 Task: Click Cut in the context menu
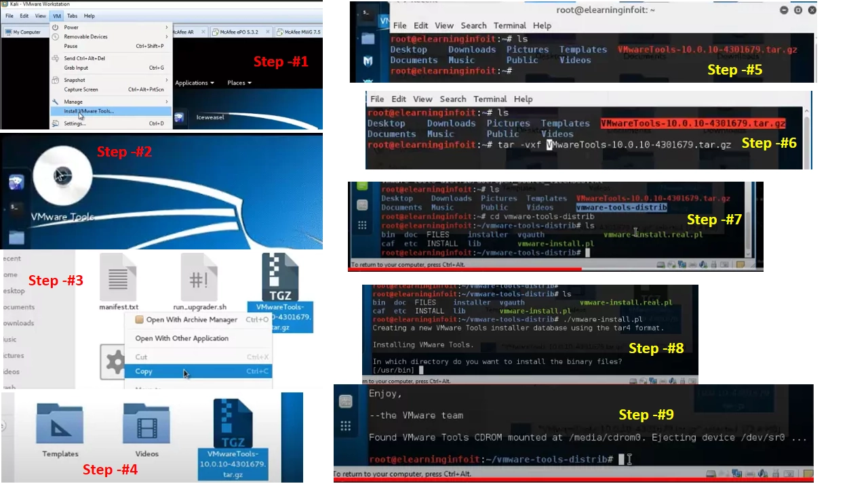point(198,357)
